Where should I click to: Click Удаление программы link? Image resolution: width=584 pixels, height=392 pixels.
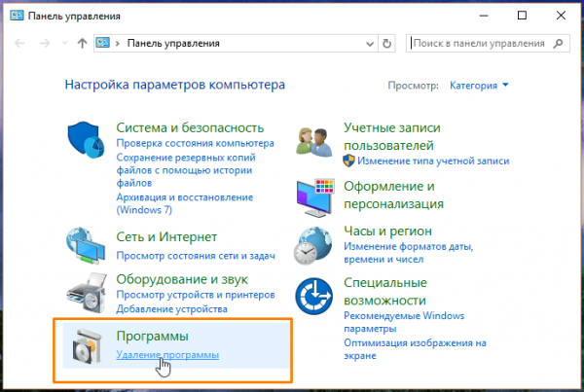tap(167, 355)
